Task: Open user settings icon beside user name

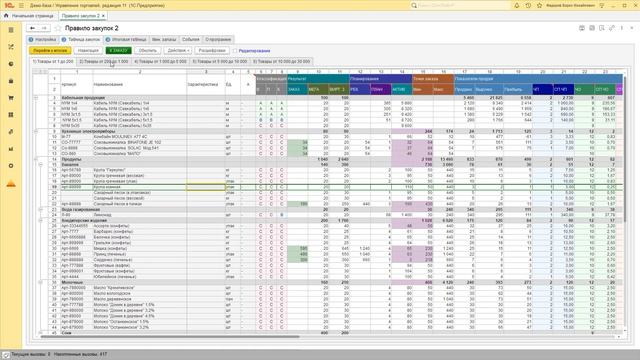Action: pyautogui.click(x=602, y=5)
